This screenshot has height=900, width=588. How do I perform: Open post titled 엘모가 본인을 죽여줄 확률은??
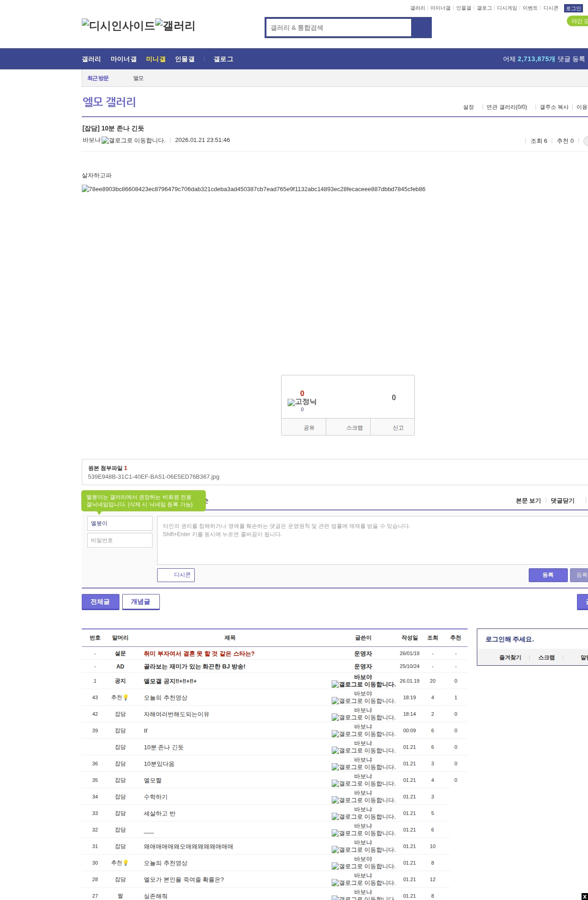click(x=184, y=880)
